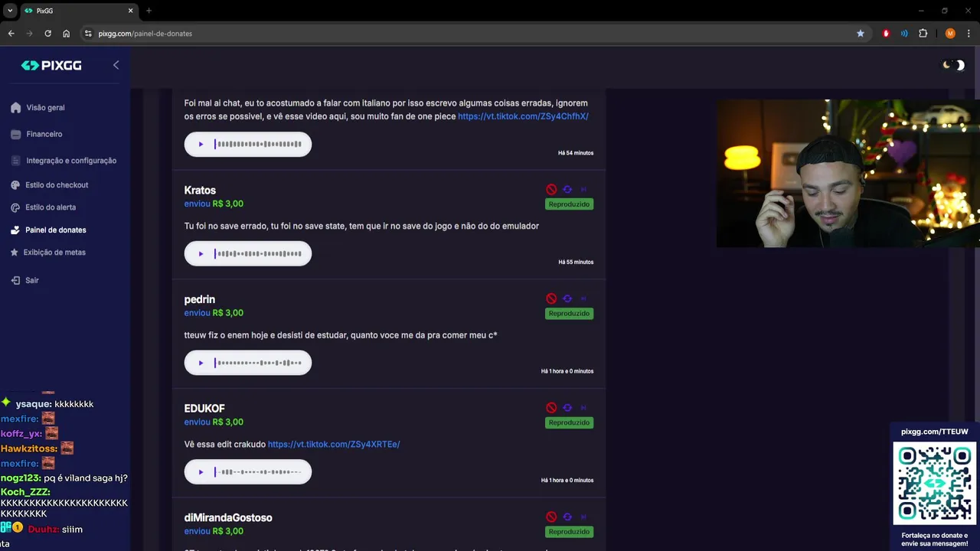This screenshot has height=551, width=980.
Task: Click the pixgg.com/TTEUW QR code
Action: [x=935, y=483]
